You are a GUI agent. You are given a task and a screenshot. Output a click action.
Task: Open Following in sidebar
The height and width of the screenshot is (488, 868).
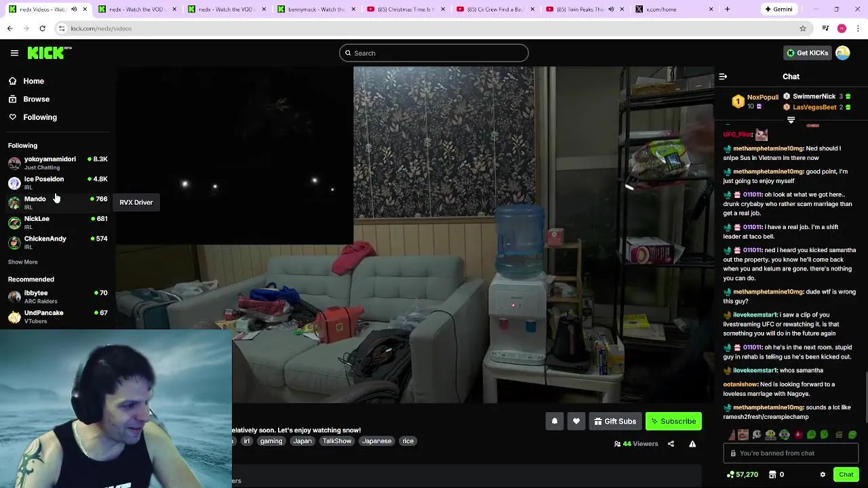tap(40, 117)
